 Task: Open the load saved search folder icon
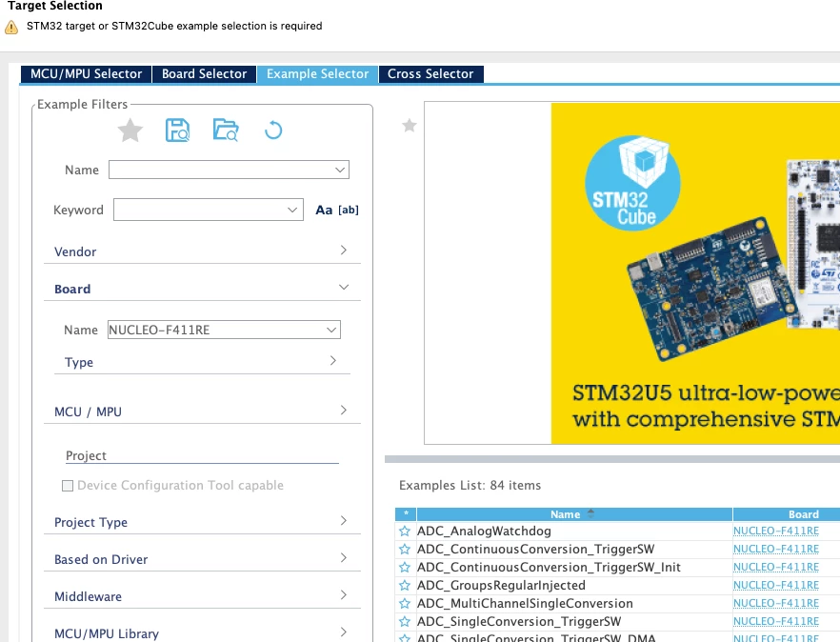click(x=226, y=130)
